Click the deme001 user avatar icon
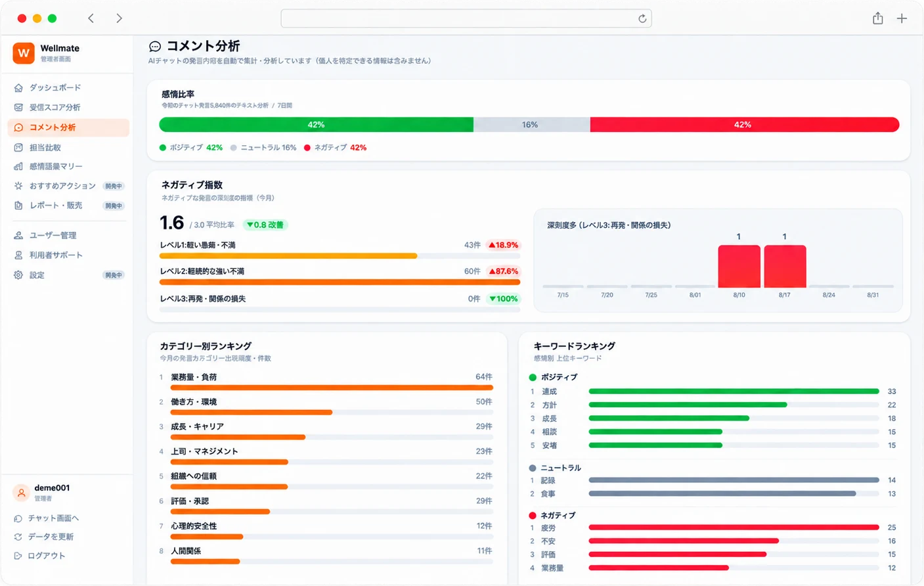 point(21,492)
